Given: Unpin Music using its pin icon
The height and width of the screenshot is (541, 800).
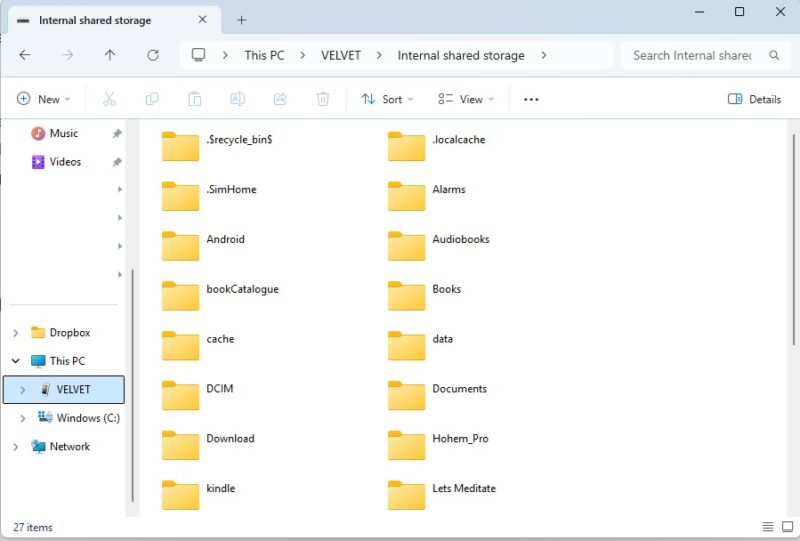Looking at the screenshot, I should click(x=117, y=134).
